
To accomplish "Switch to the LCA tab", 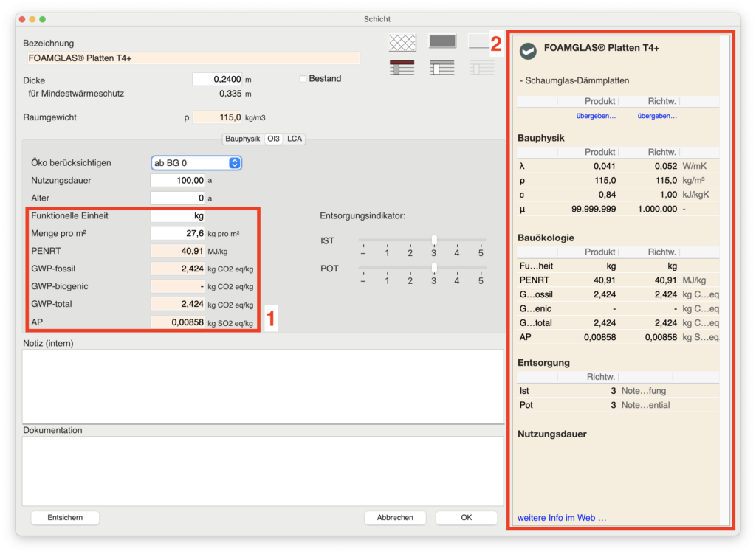I will 295,139.
